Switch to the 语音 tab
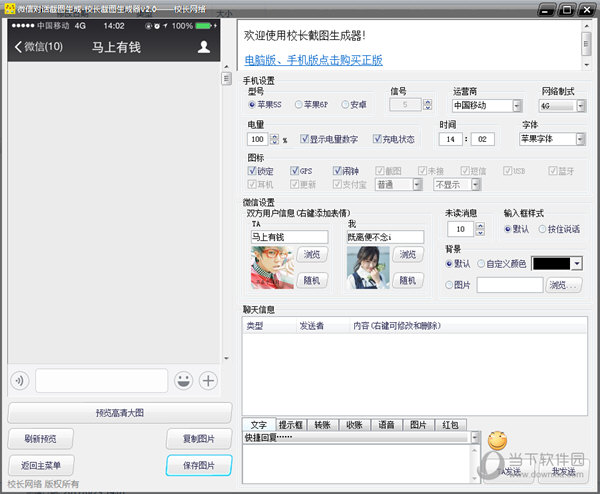600x494 pixels. coord(386,425)
